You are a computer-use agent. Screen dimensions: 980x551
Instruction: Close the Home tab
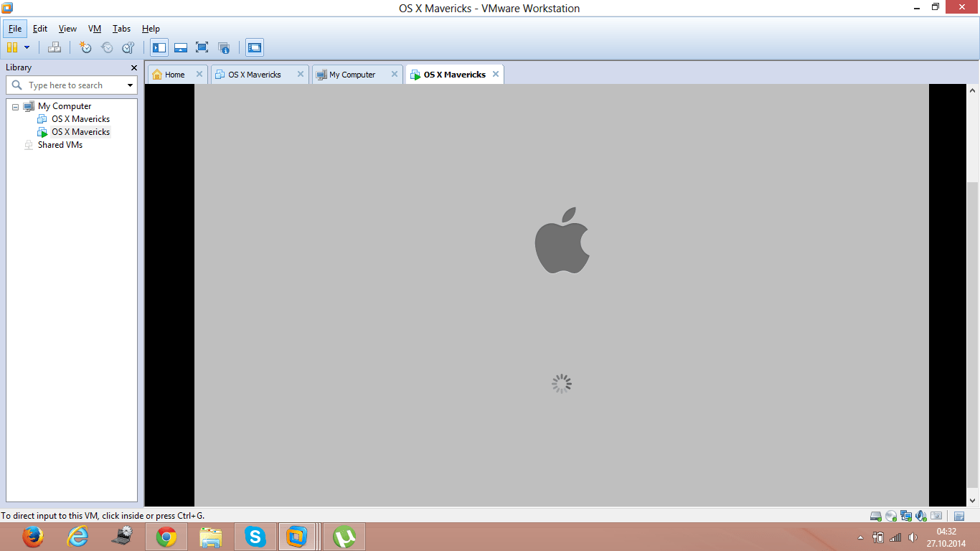pos(199,75)
